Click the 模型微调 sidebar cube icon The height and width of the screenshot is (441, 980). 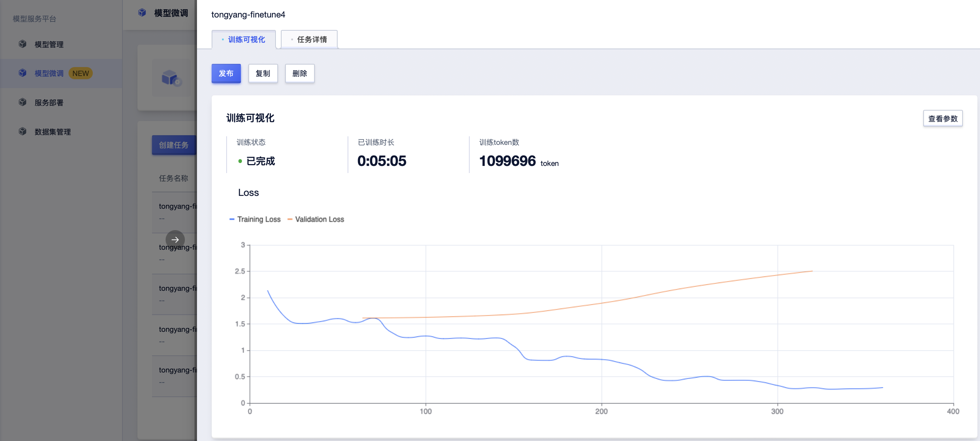pyautogui.click(x=23, y=73)
